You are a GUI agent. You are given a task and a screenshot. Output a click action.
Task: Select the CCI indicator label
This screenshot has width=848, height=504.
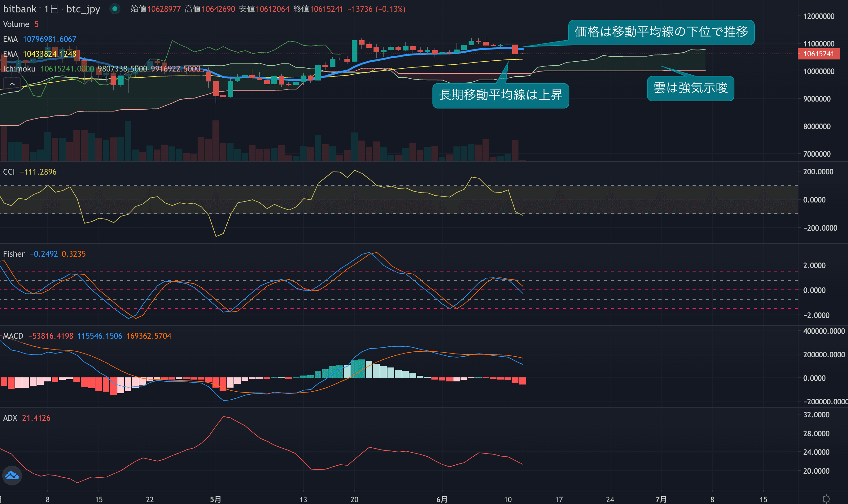[9, 172]
